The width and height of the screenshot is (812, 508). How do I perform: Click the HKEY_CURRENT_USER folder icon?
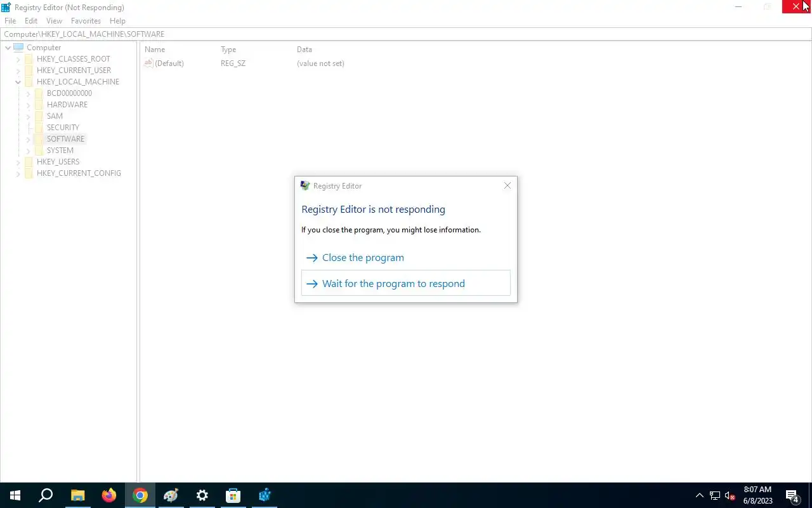[x=29, y=70]
